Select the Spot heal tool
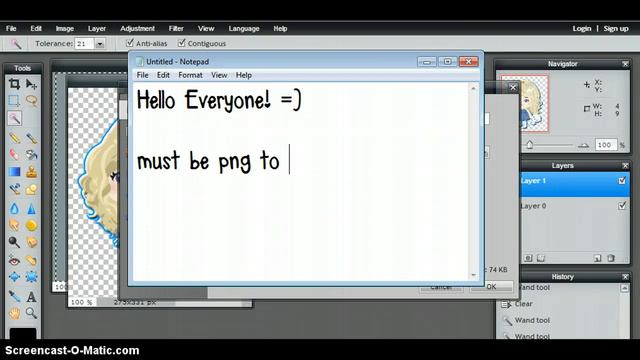The width and height of the screenshot is (640, 360). pos(31,260)
